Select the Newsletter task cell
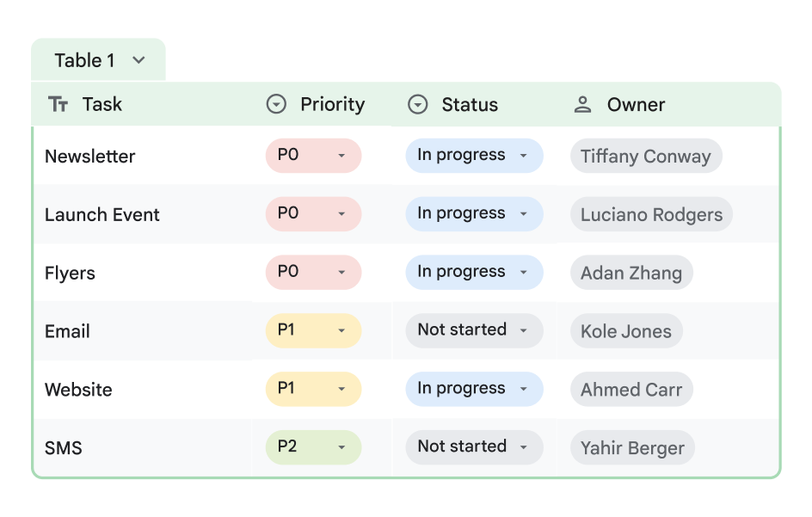 (90, 157)
